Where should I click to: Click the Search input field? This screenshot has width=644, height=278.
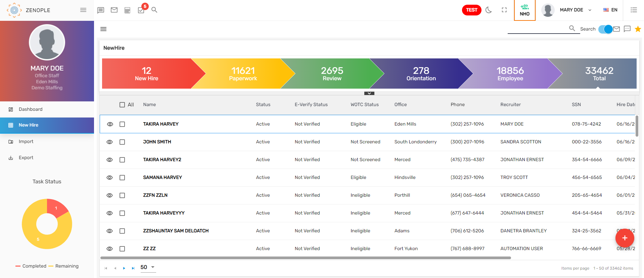point(537,29)
